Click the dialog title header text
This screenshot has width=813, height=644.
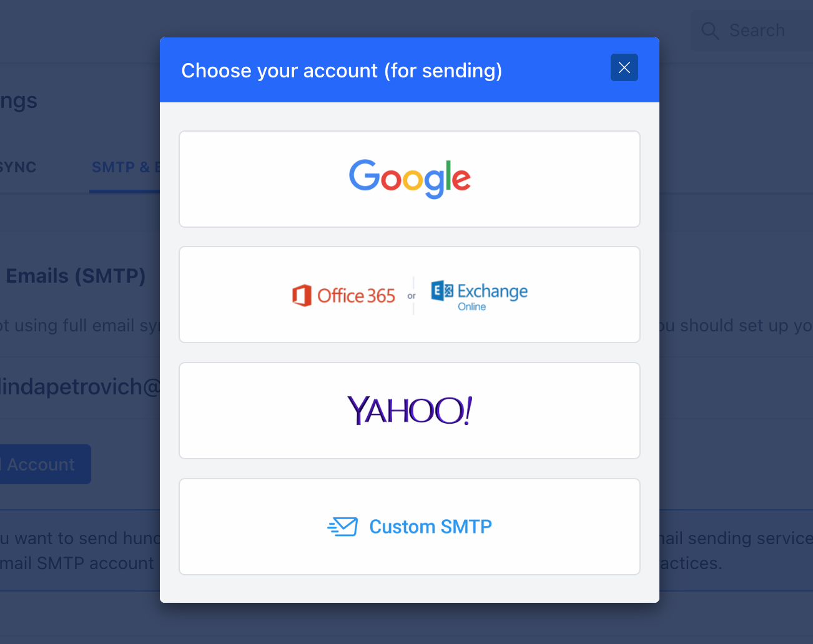coord(342,71)
